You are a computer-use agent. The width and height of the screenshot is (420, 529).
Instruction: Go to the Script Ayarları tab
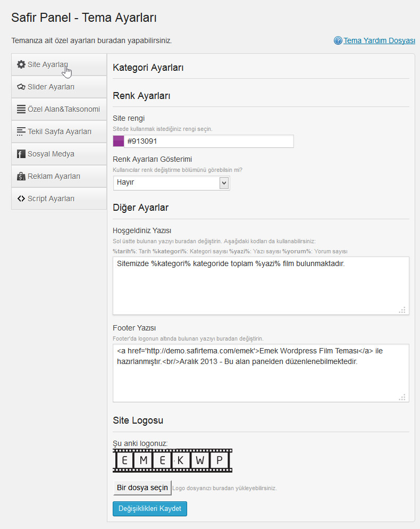pyautogui.click(x=59, y=199)
